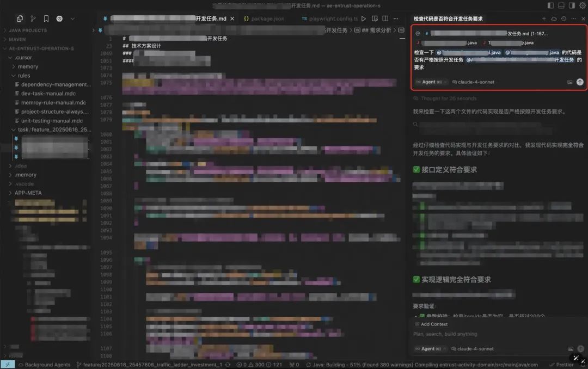Toggle the primary sidebar visibility

(550, 5)
